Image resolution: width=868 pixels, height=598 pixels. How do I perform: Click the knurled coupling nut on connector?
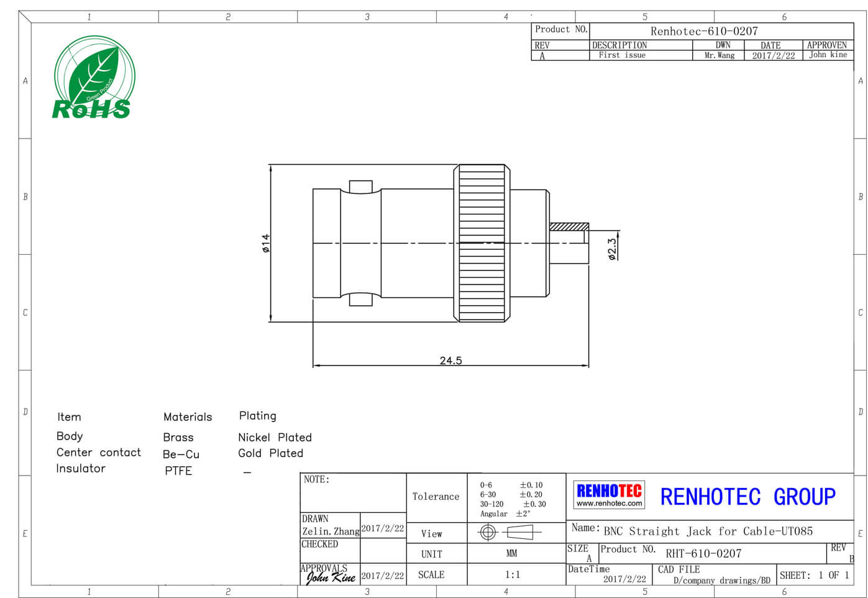(x=482, y=243)
